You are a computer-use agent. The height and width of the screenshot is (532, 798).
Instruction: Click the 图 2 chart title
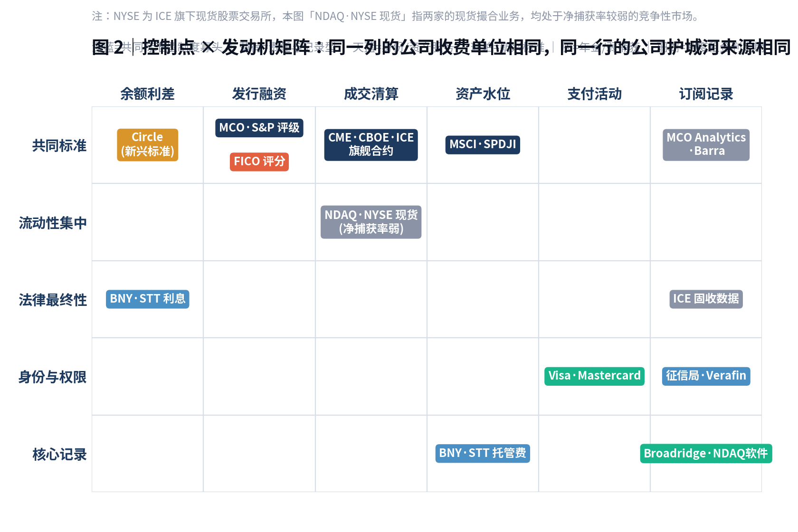coord(441,47)
